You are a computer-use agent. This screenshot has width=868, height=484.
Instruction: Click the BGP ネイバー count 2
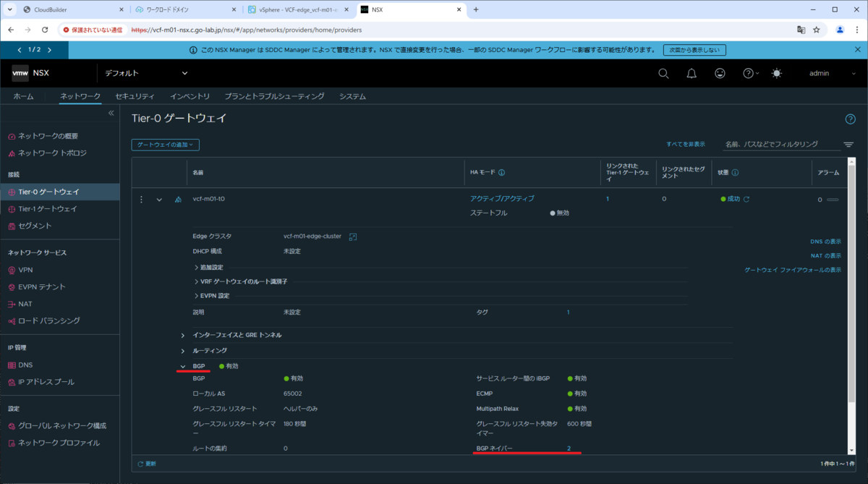pos(569,449)
